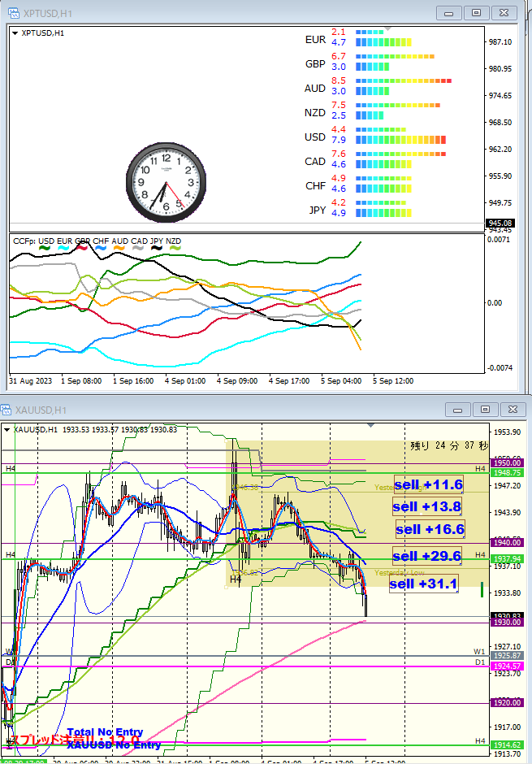Click the red 2.1 value in EUR row

click(339, 32)
